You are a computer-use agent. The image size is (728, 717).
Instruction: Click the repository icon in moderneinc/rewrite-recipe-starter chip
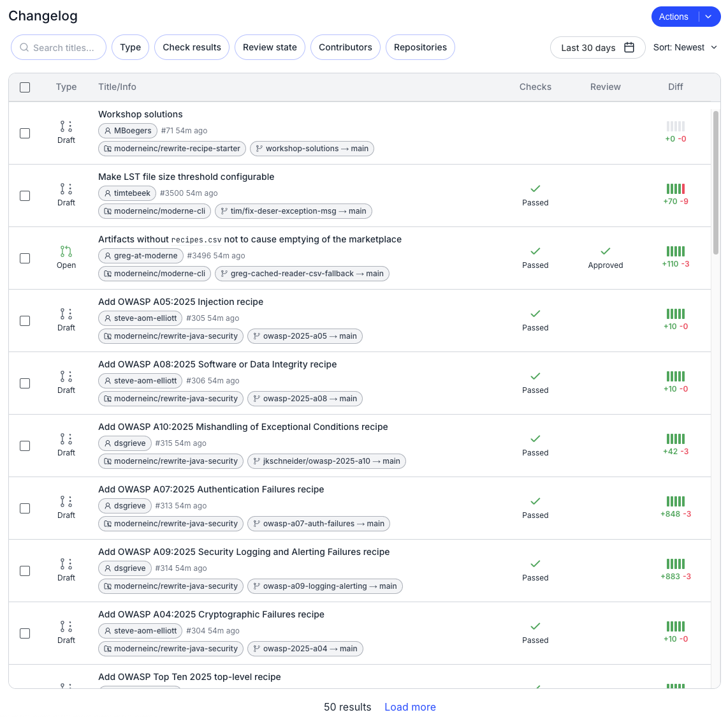point(108,149)
